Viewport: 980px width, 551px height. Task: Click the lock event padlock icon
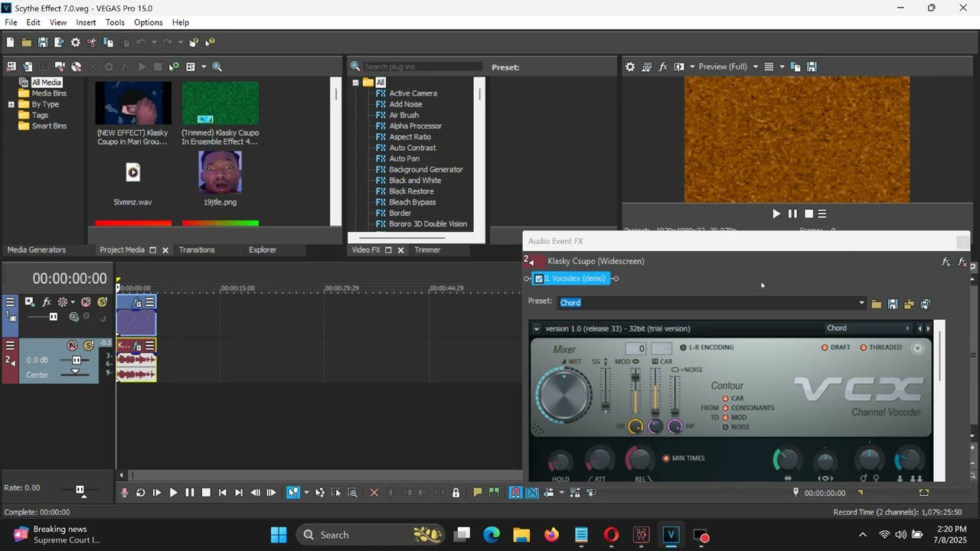click(456, 493)
